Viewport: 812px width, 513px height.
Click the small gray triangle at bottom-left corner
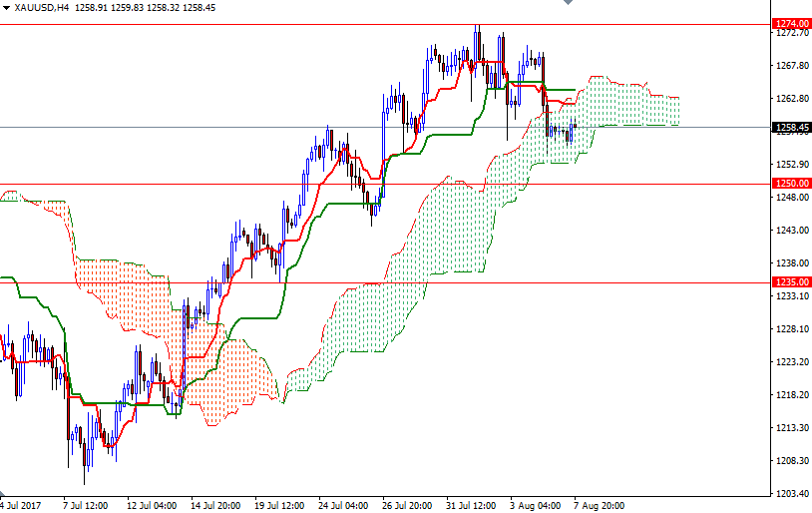(4, 493)
